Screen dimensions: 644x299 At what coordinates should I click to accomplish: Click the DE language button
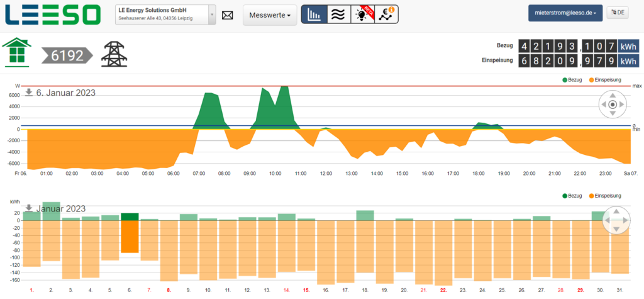coord(617,13)
